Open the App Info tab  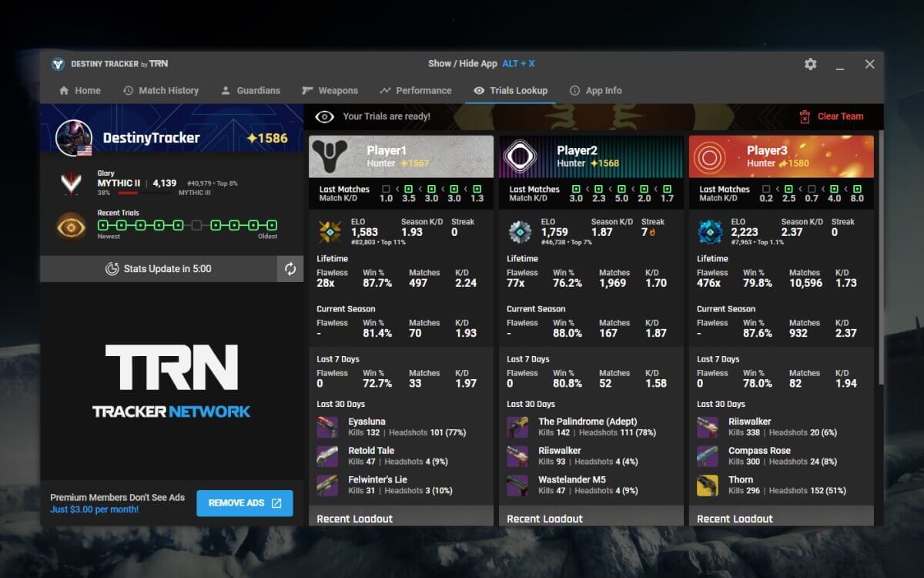[x=596, y=90]
